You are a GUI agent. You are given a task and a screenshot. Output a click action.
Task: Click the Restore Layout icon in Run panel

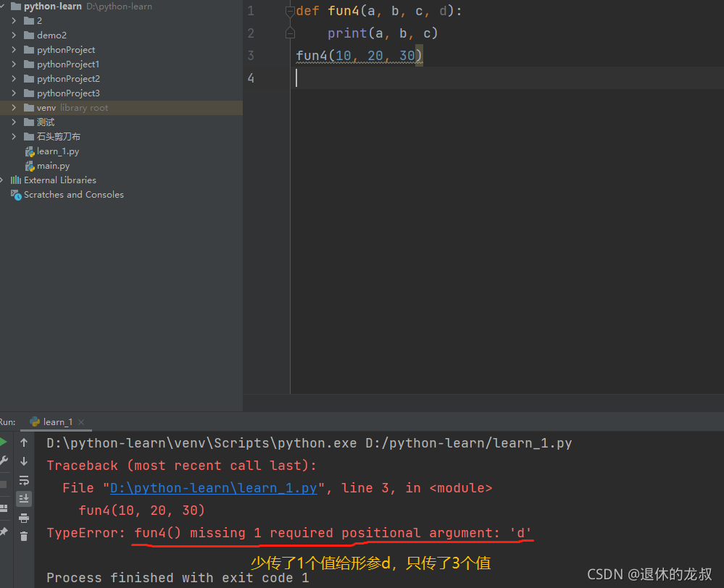point(3,508)
